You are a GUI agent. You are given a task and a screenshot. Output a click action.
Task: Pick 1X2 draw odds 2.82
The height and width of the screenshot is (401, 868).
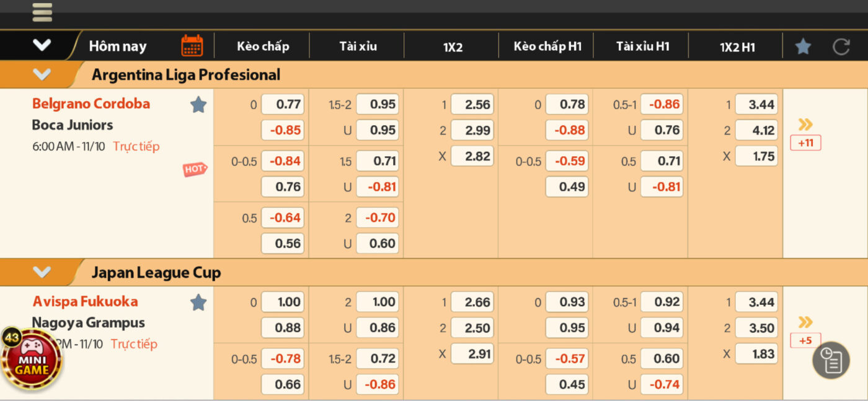(x=472, y=156)
